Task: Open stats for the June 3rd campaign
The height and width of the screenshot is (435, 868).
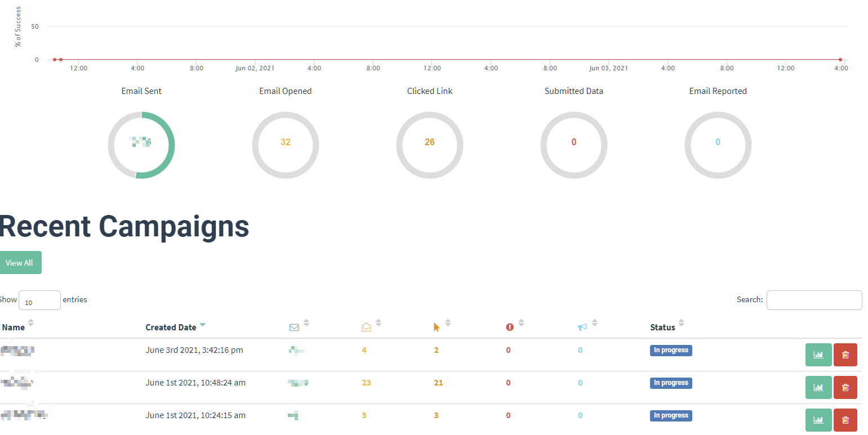Action: [818, 355]
